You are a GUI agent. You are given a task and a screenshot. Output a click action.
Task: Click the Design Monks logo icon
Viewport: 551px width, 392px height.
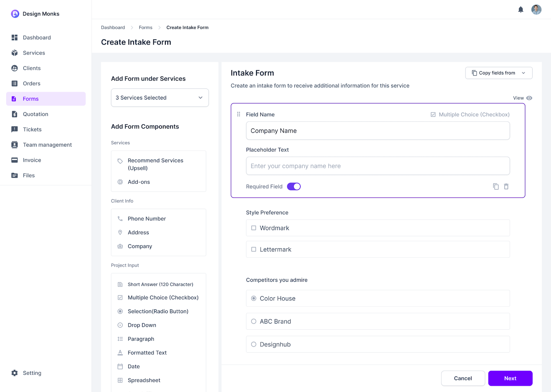[x=15, y=14]
